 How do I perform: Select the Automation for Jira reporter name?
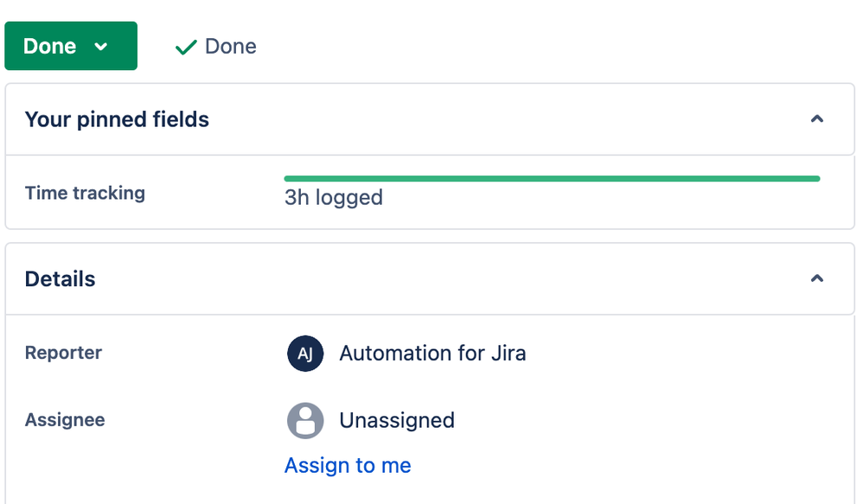(432, 354)
